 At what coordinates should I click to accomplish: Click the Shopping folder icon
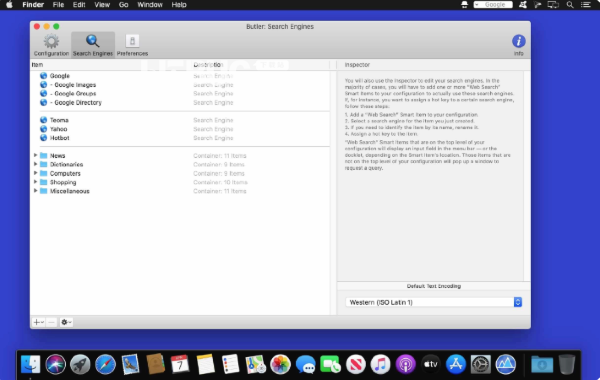[x=44, y=182]
